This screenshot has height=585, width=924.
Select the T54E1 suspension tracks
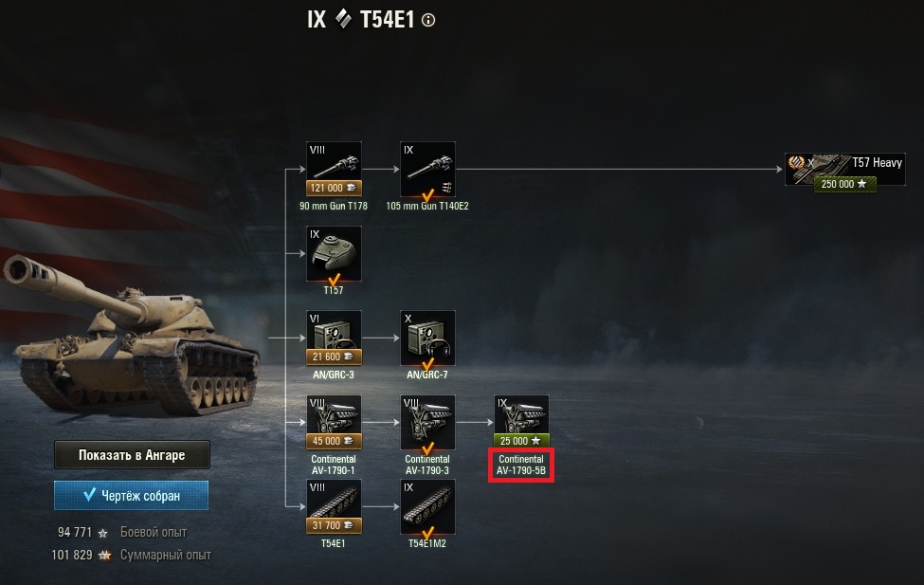pos(334,506)
